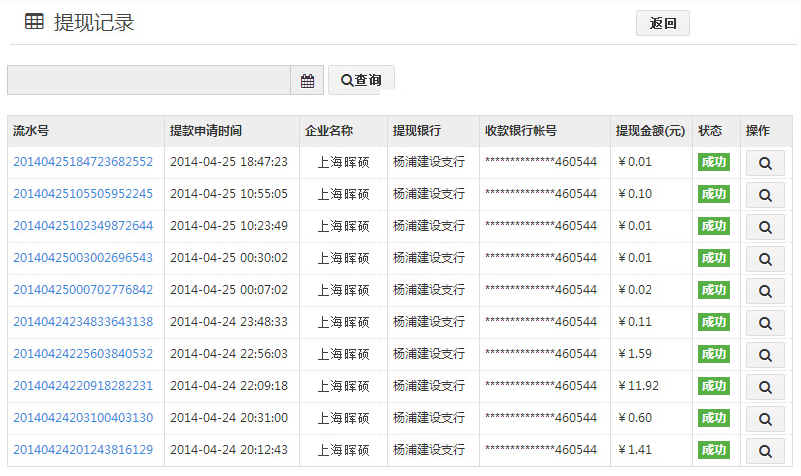View details for the ¥ 0.10 withdrawal

765,194
